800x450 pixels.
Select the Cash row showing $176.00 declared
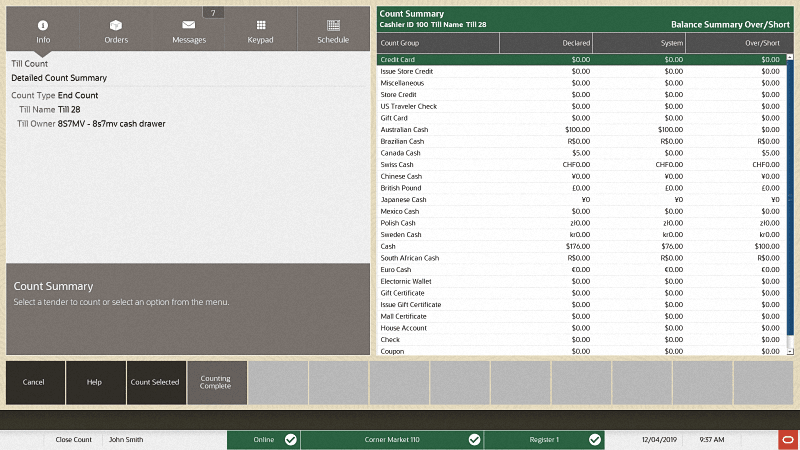click(x=582, y=246)
